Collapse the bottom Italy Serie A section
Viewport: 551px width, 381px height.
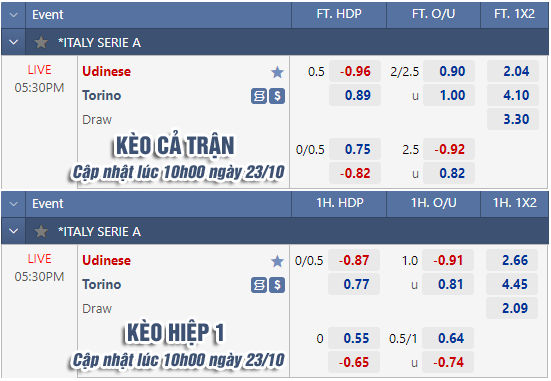pyautogui.click(x=13, y=231)
